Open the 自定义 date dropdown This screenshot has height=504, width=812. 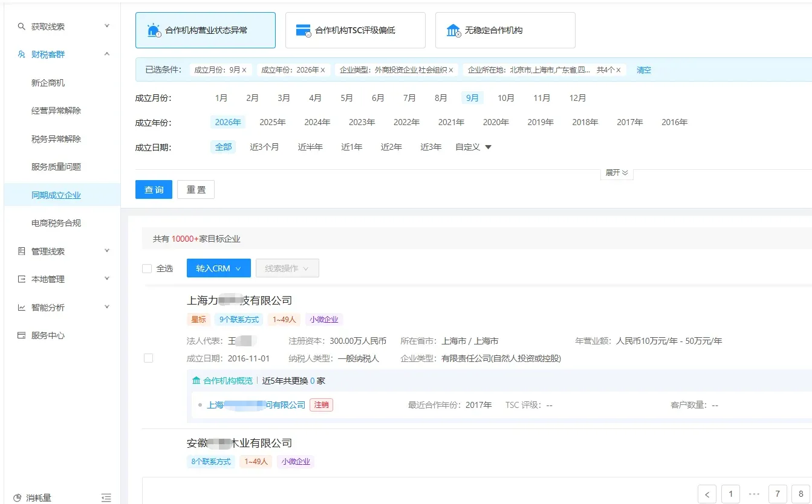coord(473,147)
